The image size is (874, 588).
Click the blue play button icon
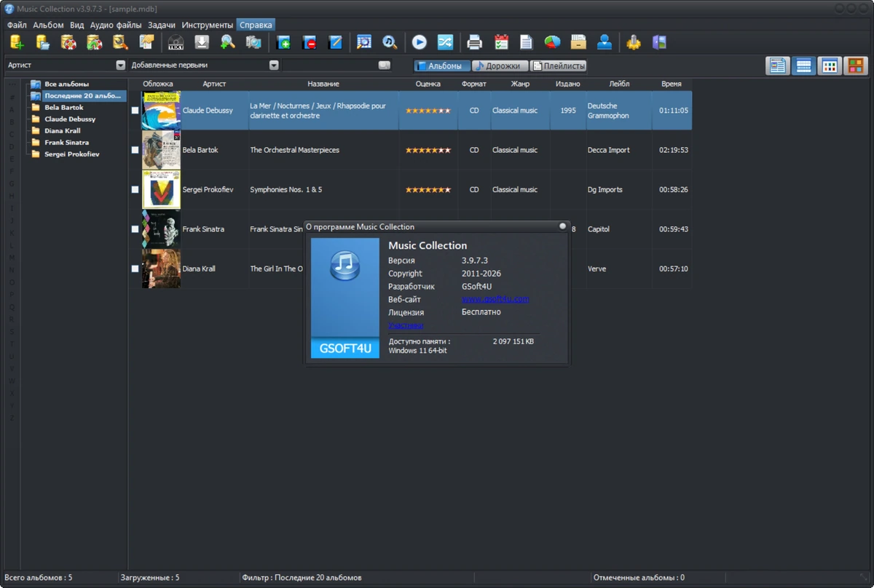(x=419, y=42)
